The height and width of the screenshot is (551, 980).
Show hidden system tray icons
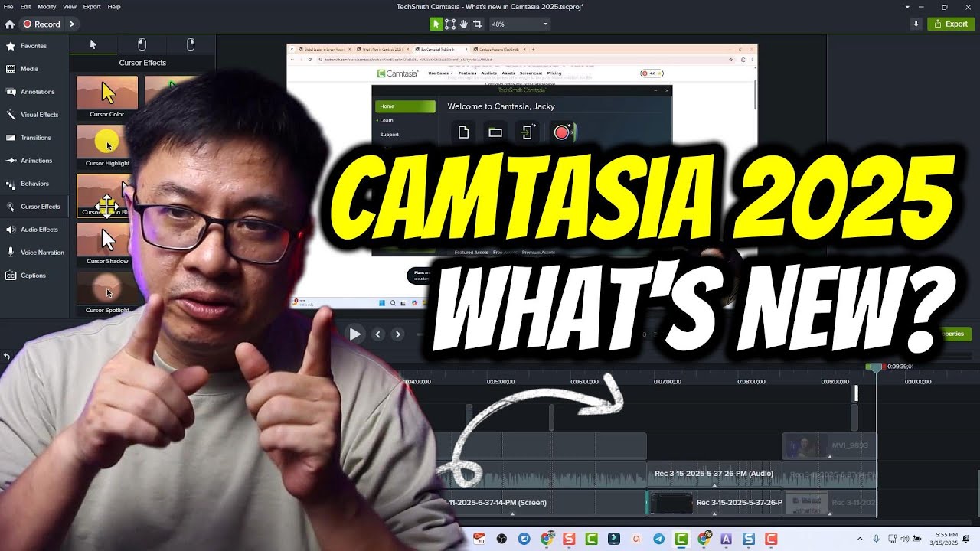859,539
